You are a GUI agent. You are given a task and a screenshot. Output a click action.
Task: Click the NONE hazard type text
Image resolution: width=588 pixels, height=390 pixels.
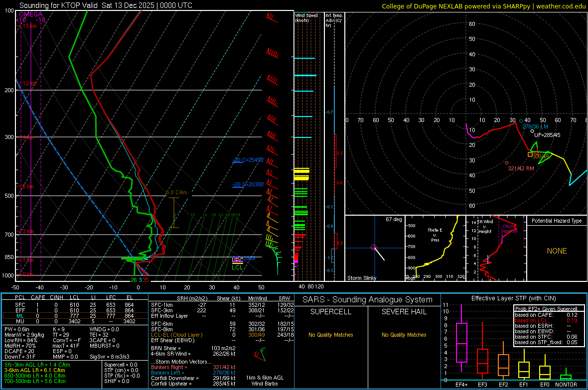pos(557,251)
